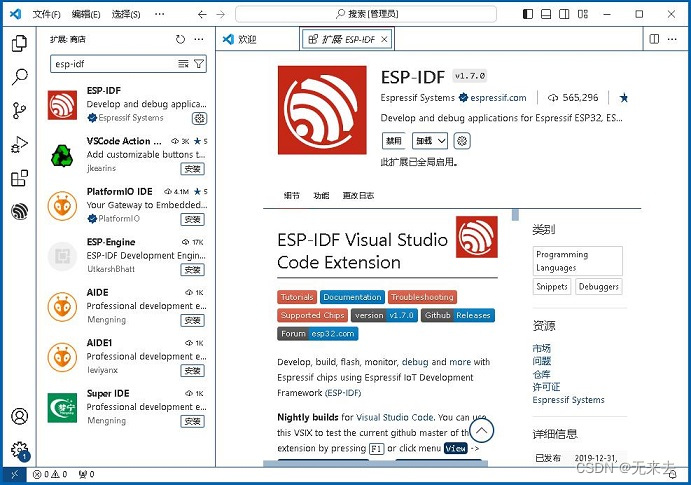
Task: Toggle primary side bar layout icon
Action: click(528, 14)
